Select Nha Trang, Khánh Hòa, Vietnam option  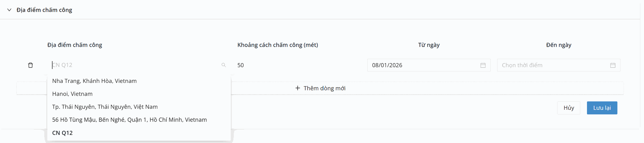pos(94,81)
